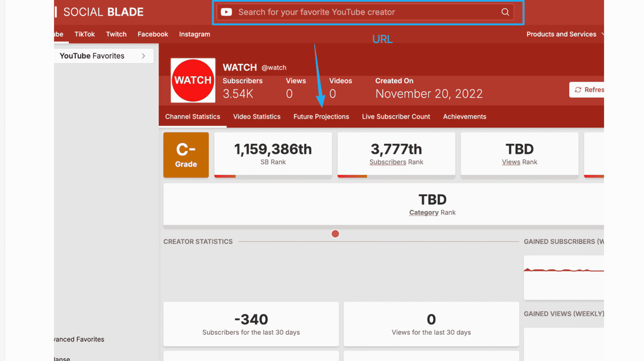Click the magnifying glass search icon
Image resolution: width=644 pixels, height=361 pixels.
505,12
